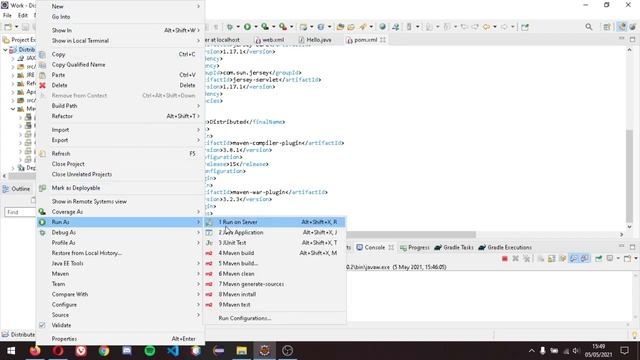Close the pom.xml editor tab
This screenshot has width=640, height=360.
point(383,40)
